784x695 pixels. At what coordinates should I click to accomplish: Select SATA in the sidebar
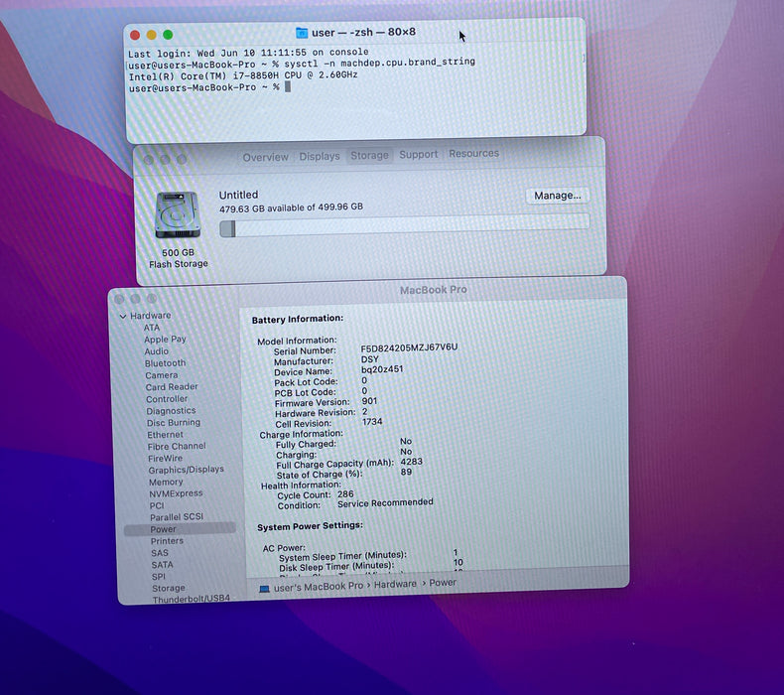click(x=162, y=565)
